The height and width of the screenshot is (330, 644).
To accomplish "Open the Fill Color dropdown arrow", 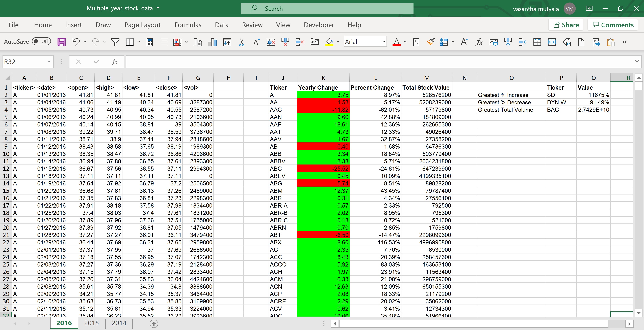I will [x=338, y=42].
